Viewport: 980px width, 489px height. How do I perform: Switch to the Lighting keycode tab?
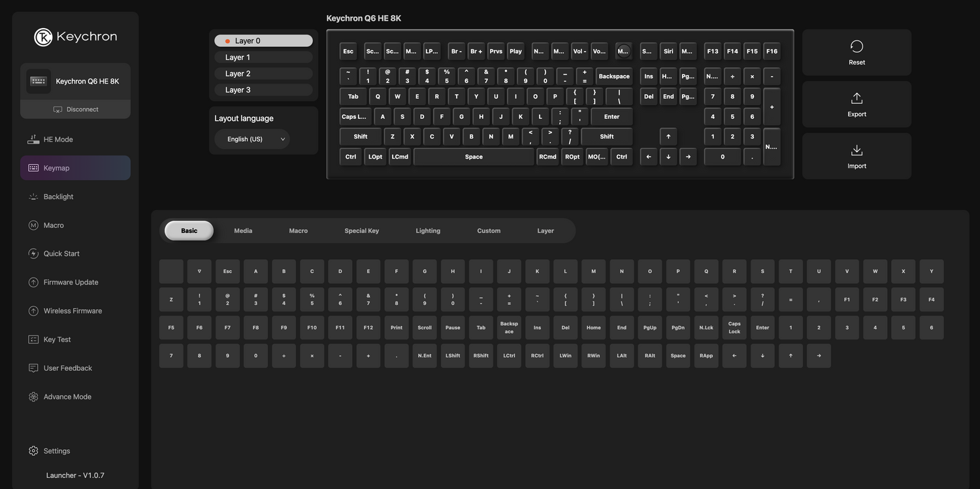[428, 230]
